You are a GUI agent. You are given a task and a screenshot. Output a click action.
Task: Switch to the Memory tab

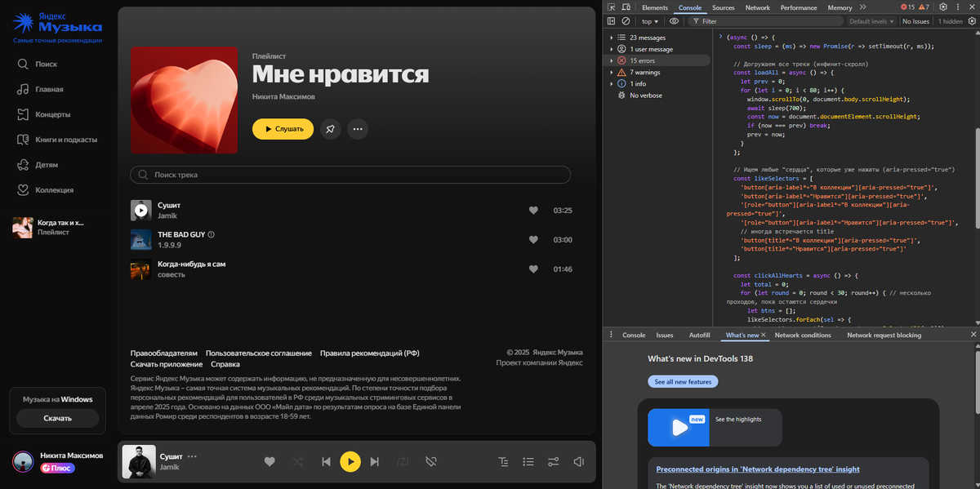(840, 7)
